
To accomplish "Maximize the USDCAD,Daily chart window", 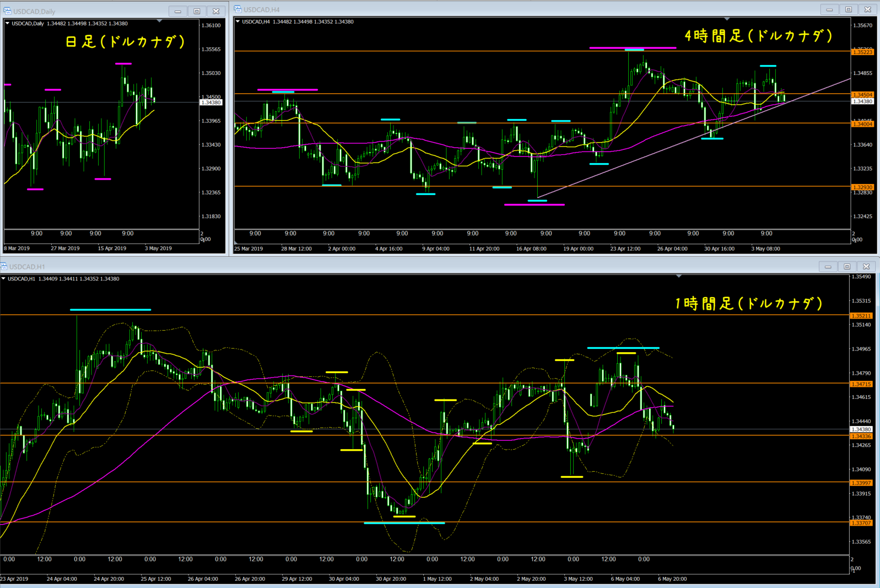I will (197, 11).
